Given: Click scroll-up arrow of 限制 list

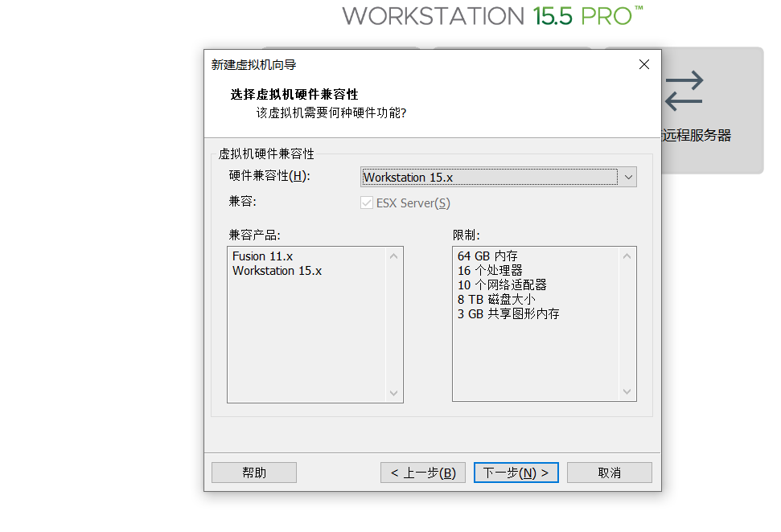Looking at the screenshot, I should [627, 256].
